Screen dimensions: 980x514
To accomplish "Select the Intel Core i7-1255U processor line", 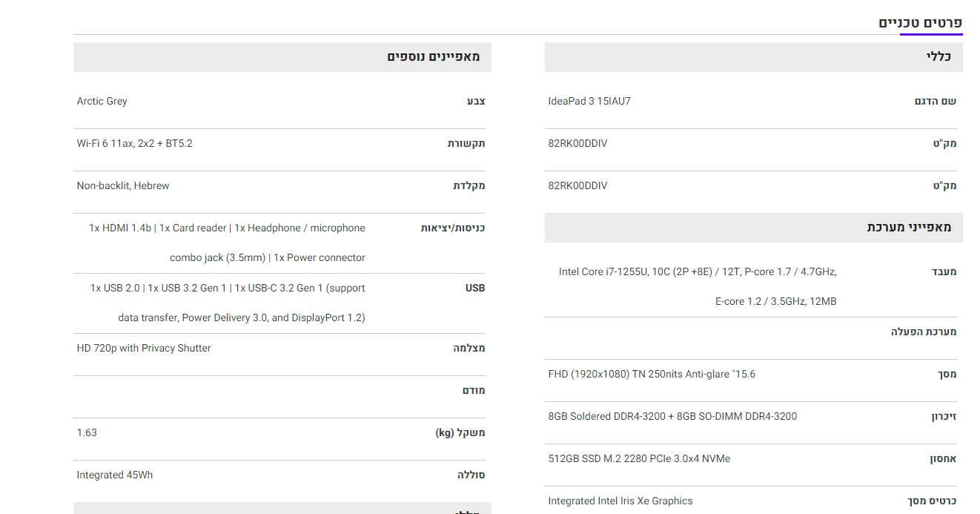I will [x=698, y=271].
